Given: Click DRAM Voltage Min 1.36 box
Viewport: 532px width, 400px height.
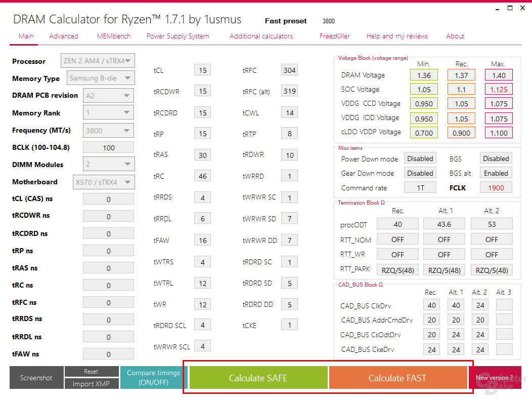Looking at the screenshot, I should (424, 75).
